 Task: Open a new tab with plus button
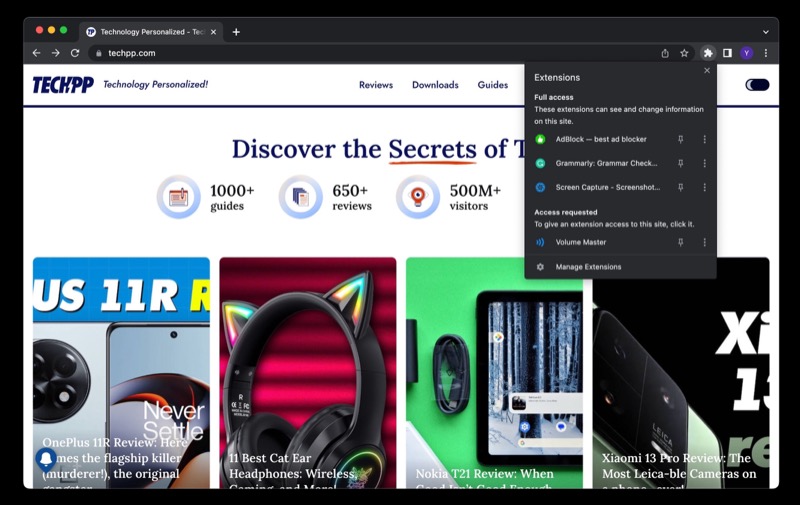(236, 32)
